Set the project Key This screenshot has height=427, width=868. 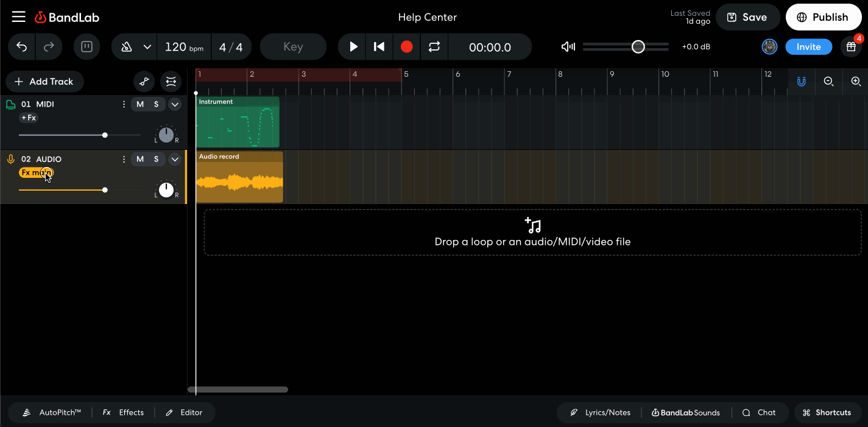293,47
